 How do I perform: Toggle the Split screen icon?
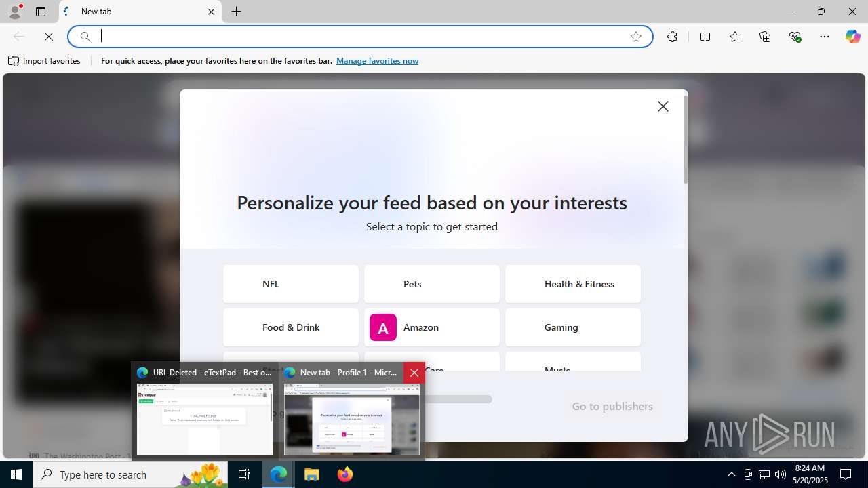(x=705, y=37)
